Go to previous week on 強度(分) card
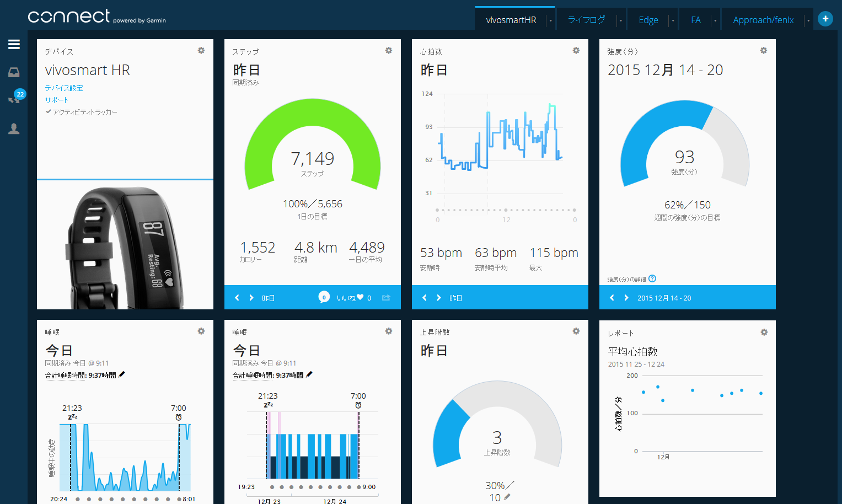 [612, 298]
